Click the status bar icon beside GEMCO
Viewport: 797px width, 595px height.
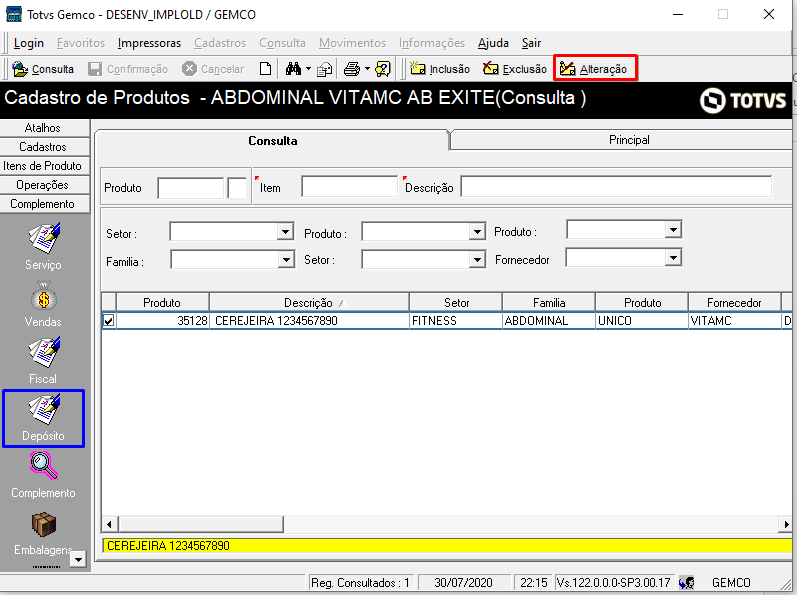(x=686, y=582)
